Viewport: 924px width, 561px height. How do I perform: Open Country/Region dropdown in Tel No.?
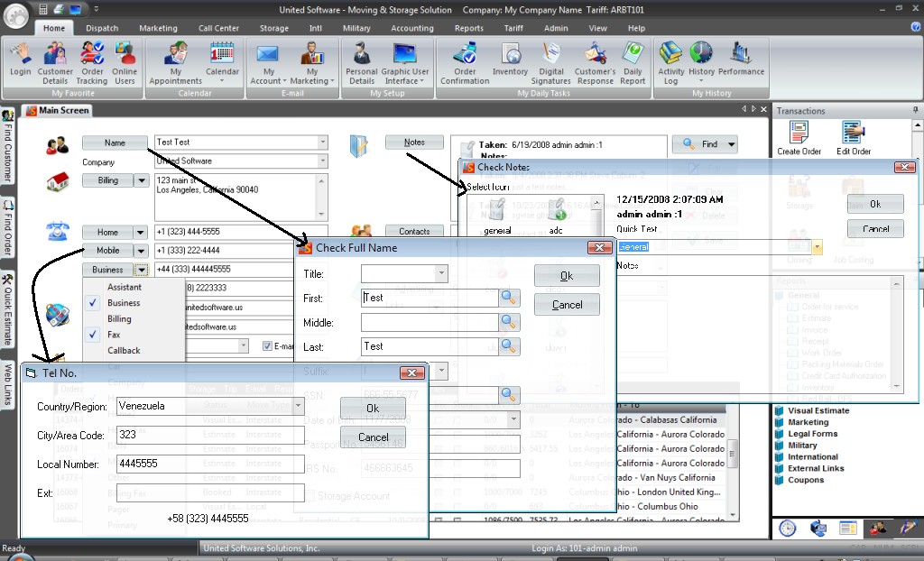[298, 406]
